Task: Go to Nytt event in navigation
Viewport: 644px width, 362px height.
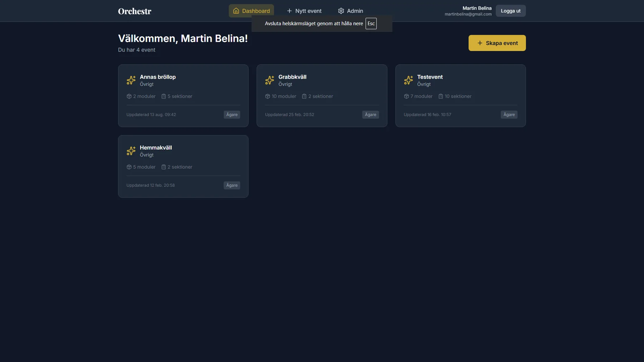Action: coord(304,11)
